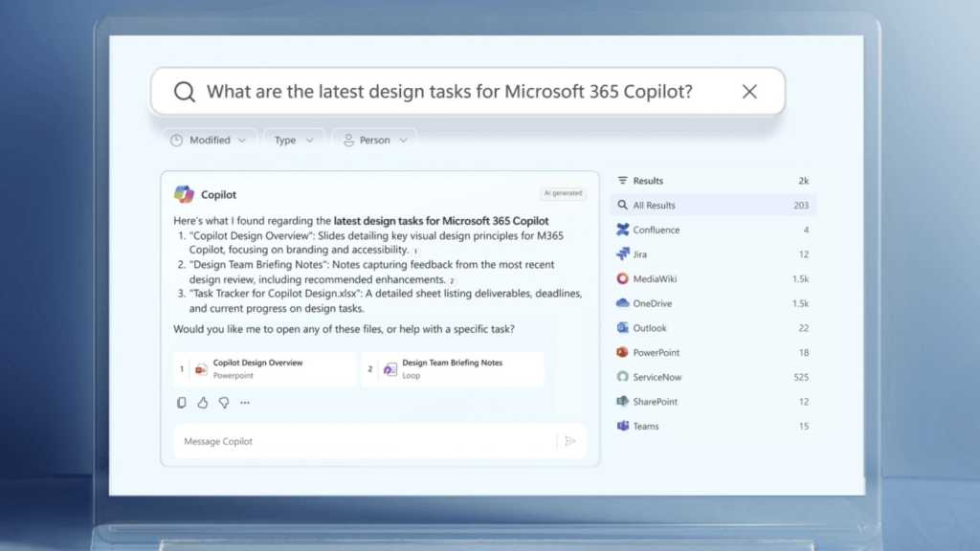Copy the Copilot response
The width and height of the screenshot is (980, 551).
coord(181,403)
